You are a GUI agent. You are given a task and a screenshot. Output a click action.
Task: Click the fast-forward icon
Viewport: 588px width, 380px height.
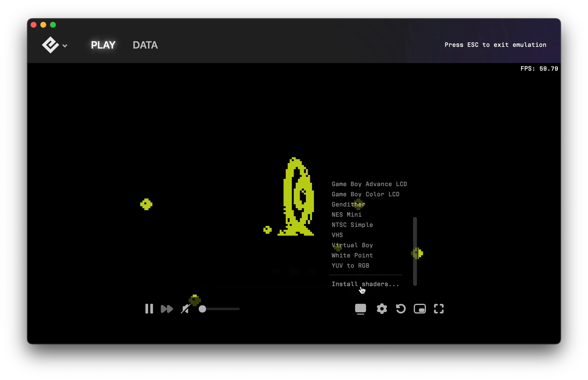coord(167,309)
